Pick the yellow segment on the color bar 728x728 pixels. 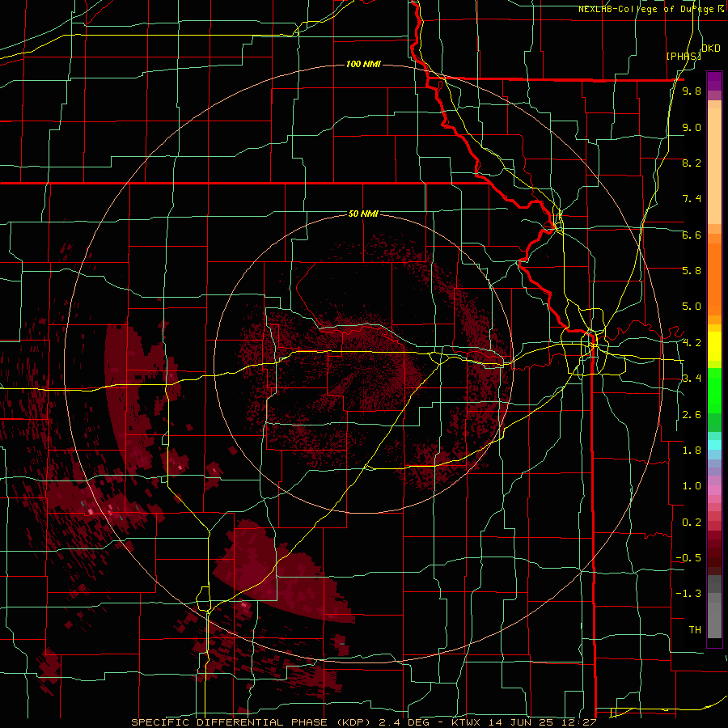(714, 346)
